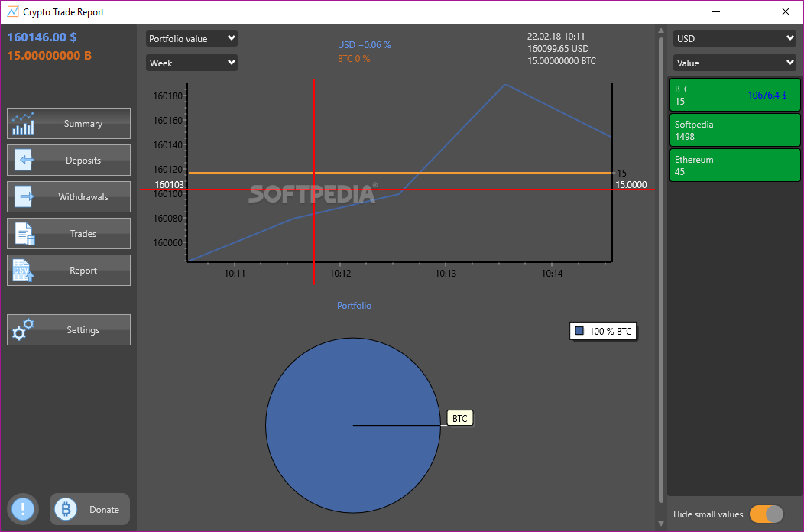Click the Deposits arrow icon
Viewport: 804px width, 532px height.
click(23, 160)
